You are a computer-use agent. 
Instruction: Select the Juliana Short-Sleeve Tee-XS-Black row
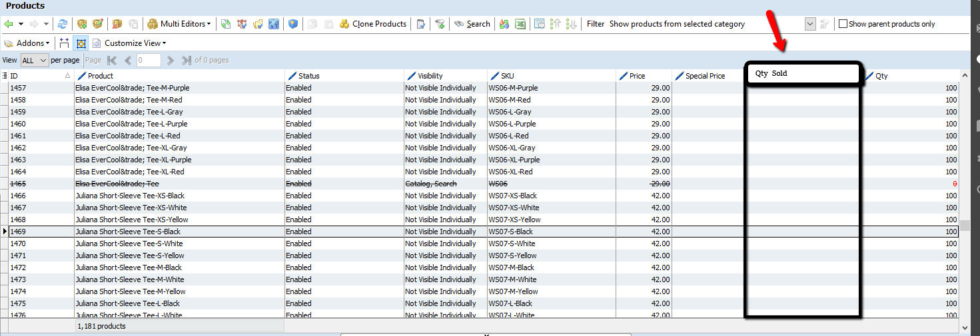point(130,196)
